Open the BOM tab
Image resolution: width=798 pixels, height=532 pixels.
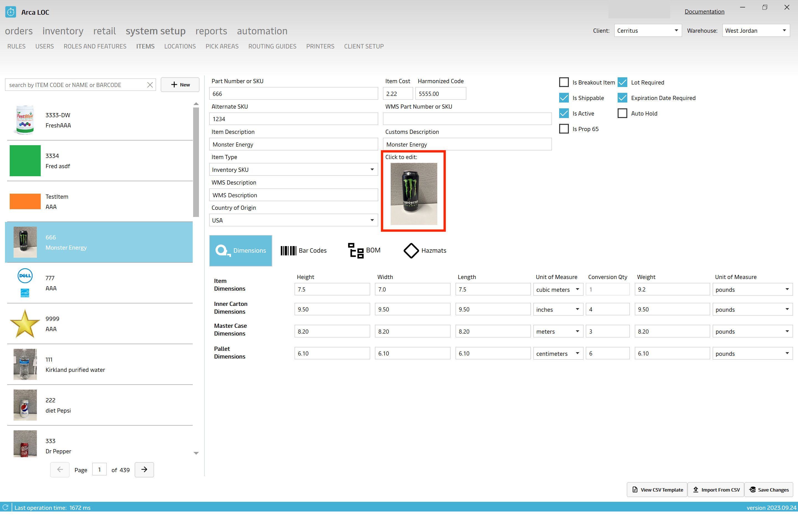(x=364, y=250)
